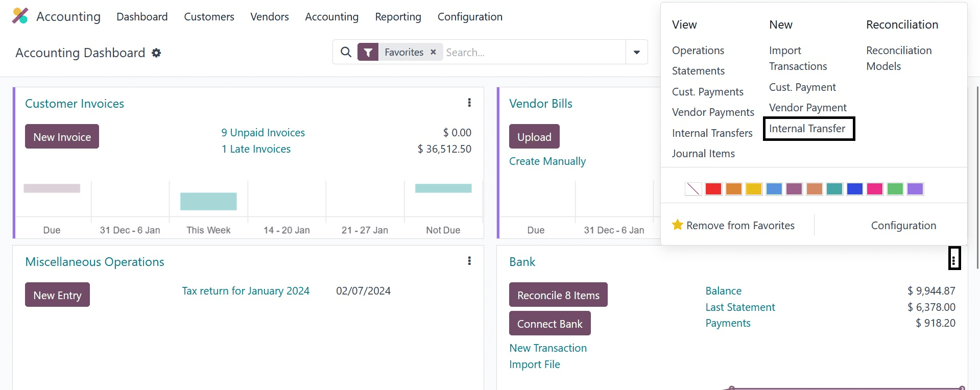
Task: Open the Reporting menu
Action: pos(398,17)
